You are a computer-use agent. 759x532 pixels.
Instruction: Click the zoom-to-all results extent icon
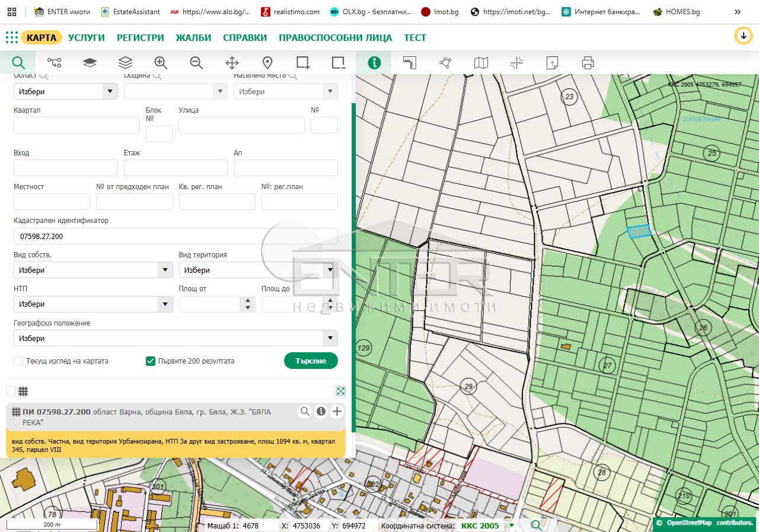[x=340, y=391]
